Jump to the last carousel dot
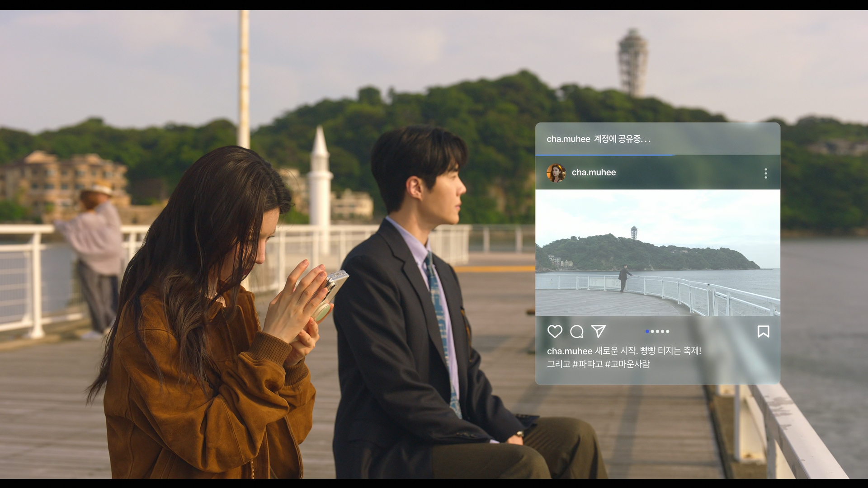 click(668, 332)
